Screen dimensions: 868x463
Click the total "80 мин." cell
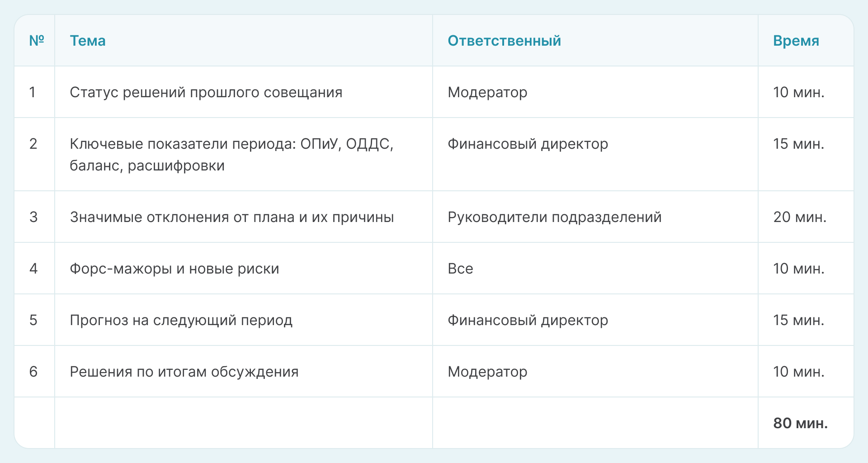800,423
